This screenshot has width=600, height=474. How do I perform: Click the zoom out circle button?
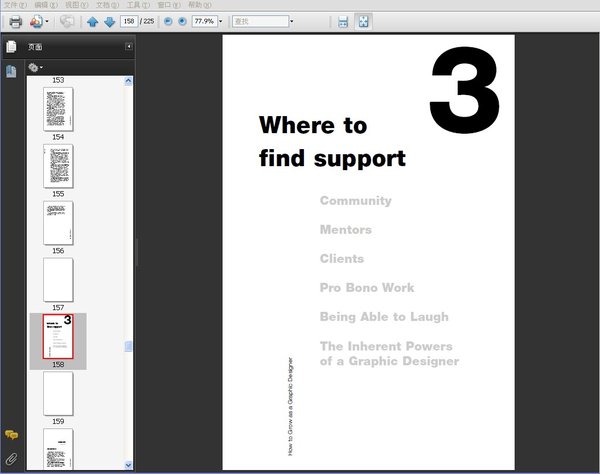168,21
